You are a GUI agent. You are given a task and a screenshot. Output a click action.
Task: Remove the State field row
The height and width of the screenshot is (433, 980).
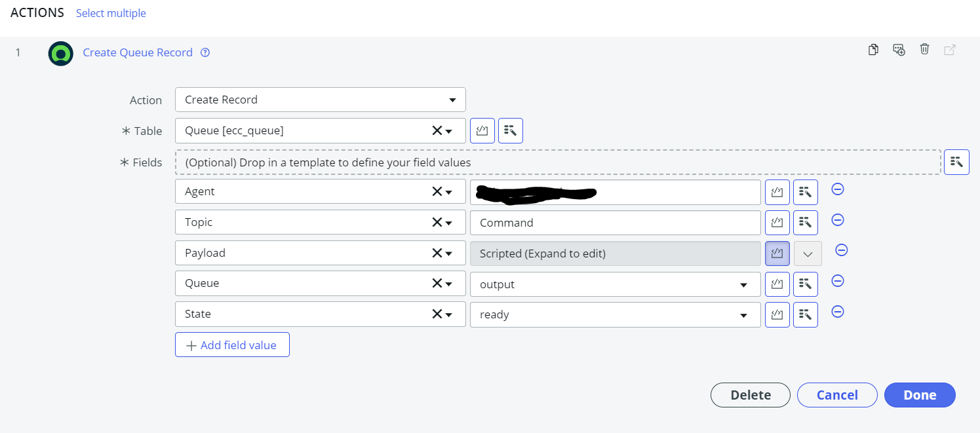click(838, 312)
